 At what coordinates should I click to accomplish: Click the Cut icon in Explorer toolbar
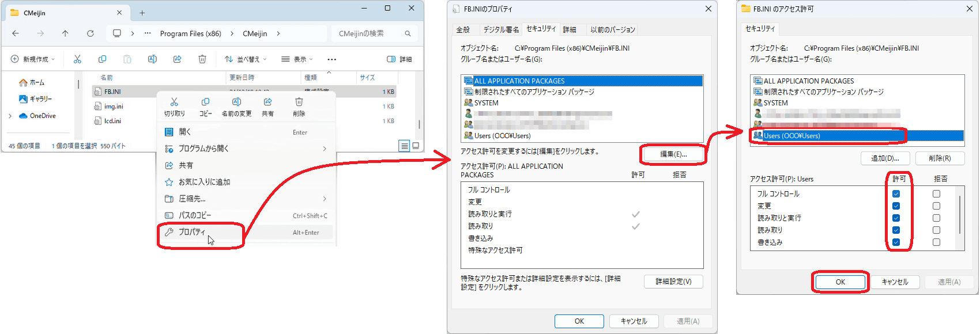click(77, 59)
